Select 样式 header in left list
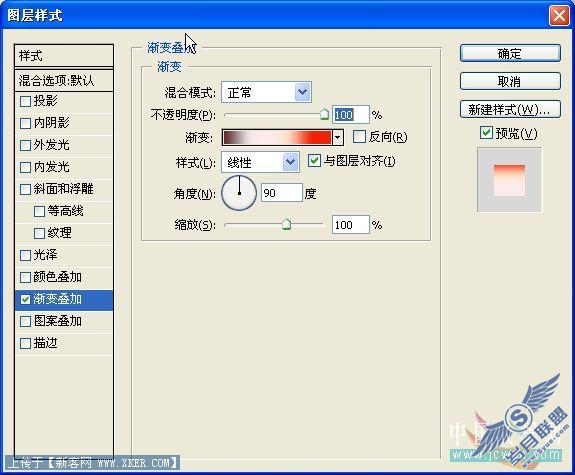 (x=64, y=56)
